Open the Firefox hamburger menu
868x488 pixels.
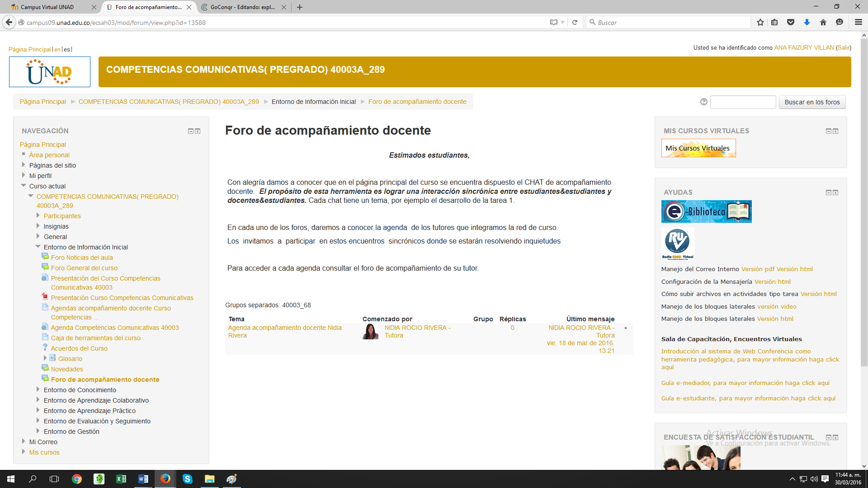(x=858, y=22)
